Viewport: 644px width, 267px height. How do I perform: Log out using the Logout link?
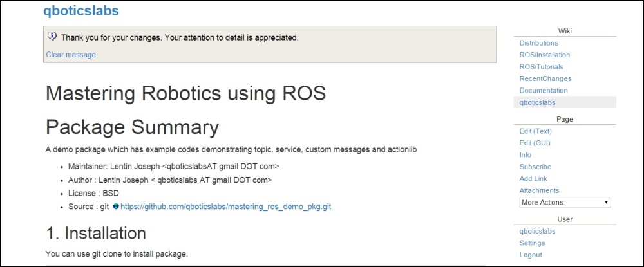click(531, 255)
